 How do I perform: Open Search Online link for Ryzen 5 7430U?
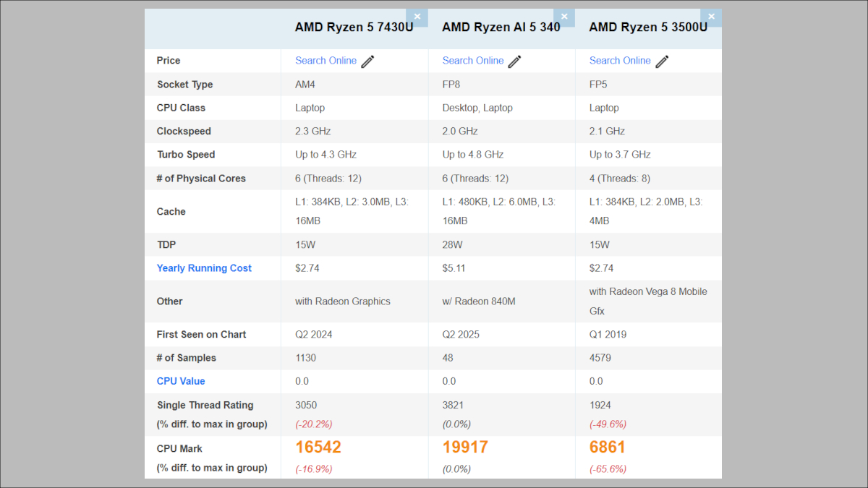coord(325,61)
